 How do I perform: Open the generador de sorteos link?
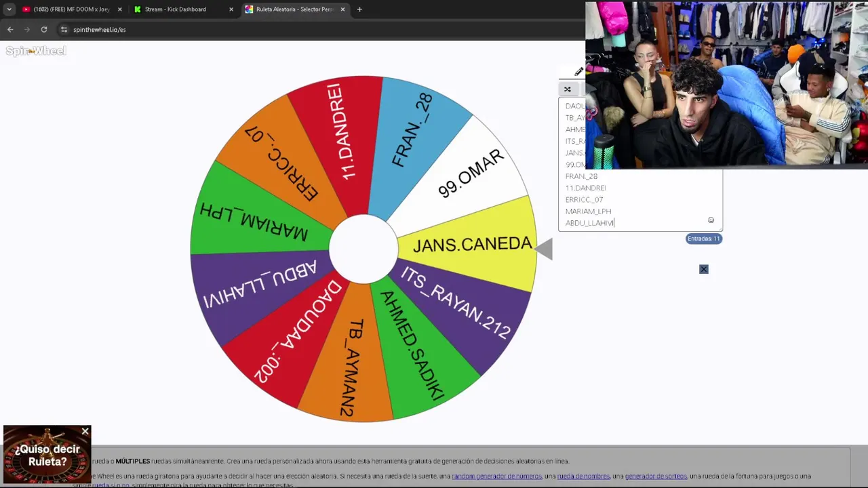pos(656,476)
